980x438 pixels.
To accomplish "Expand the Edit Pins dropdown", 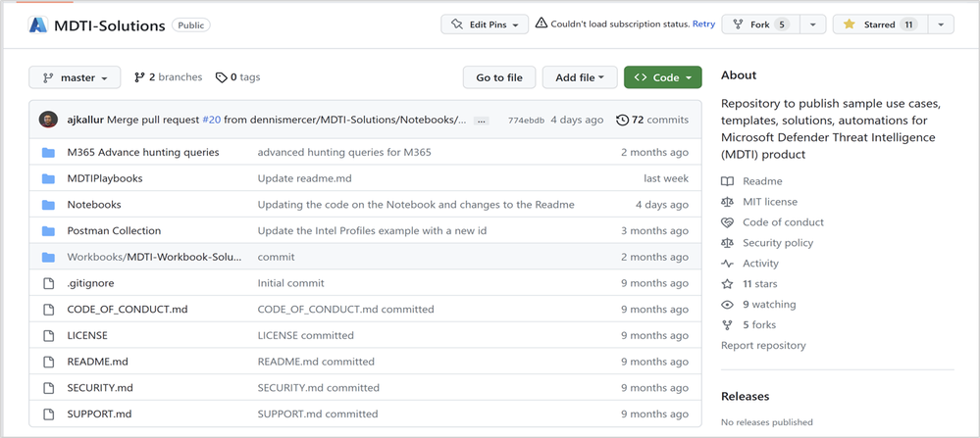I will (485, 24).
